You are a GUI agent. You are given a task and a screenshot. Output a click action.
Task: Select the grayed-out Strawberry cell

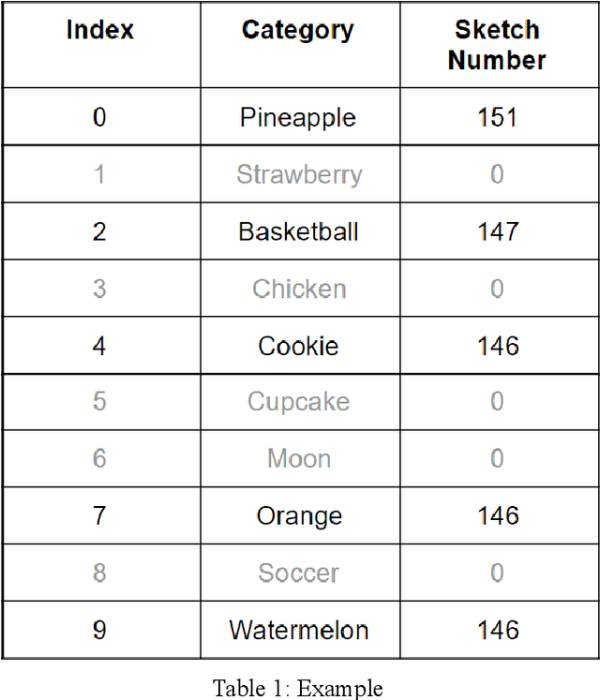pyautogui.click(x=299, y=174)
